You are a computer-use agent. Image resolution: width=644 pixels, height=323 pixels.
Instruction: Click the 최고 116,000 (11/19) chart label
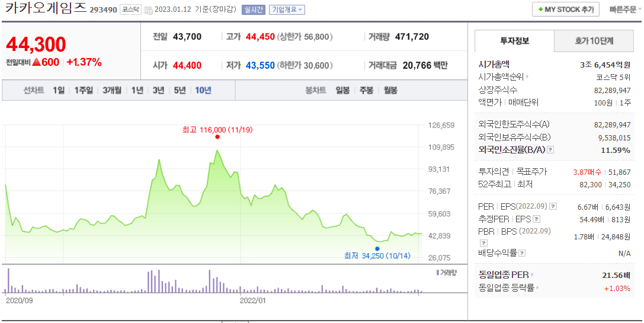pos(217,130)
